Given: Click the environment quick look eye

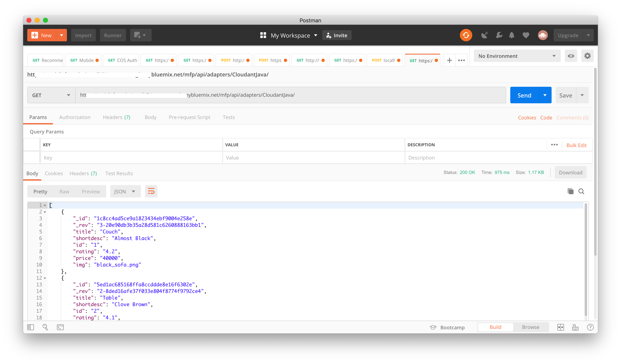Looking at the screenshot, I should (x=571, y=56).
